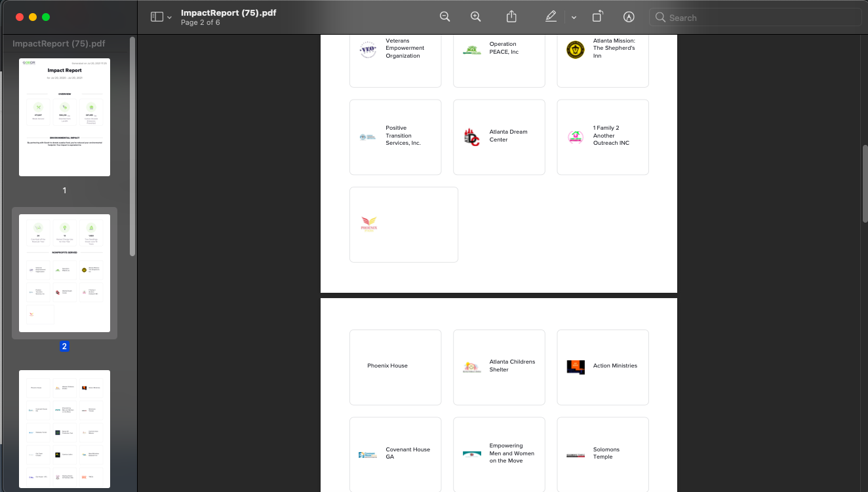Toggle the sidebar view button

click(157, 17)
